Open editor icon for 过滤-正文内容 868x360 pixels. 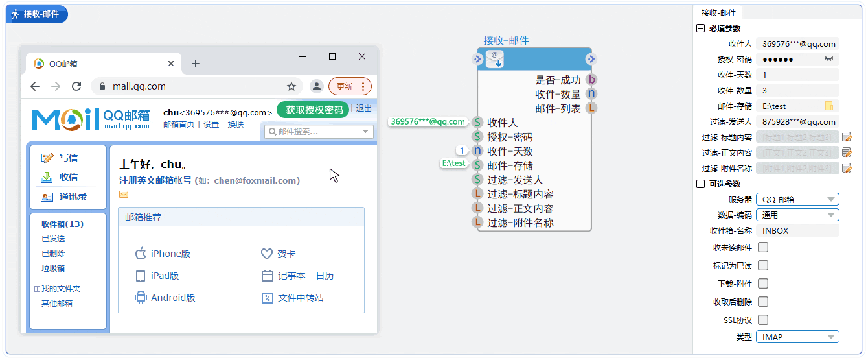pyautogui.click(x=847, y=152)
